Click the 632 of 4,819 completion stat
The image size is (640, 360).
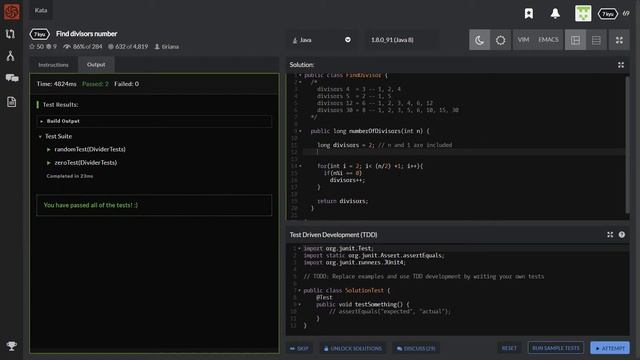(x=128, y=47)
